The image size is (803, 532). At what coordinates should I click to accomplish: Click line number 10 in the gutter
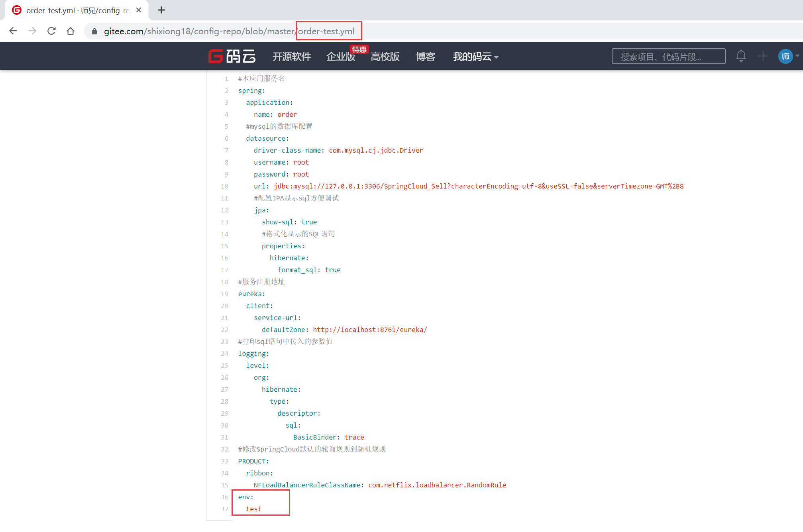(225, 186)
